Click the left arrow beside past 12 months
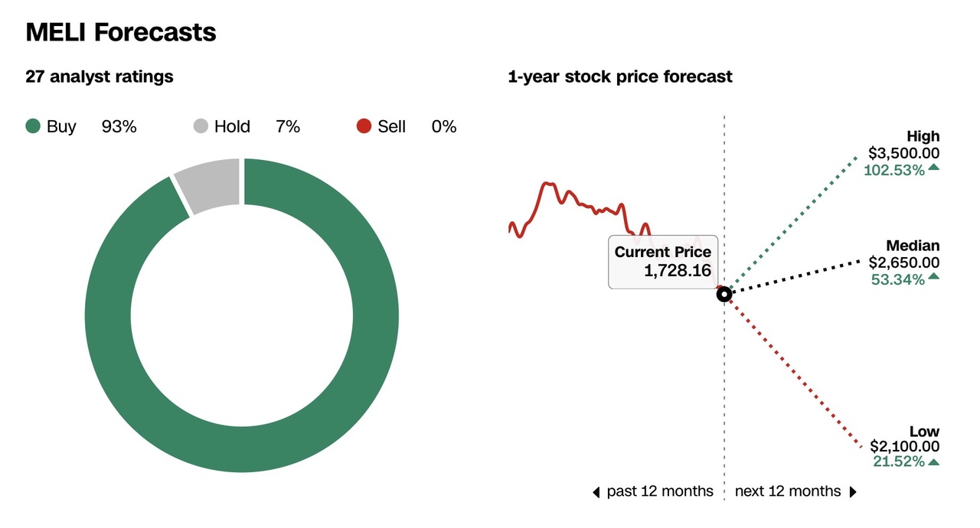This screenshot has width=980, height=528. tap(596, 492)
